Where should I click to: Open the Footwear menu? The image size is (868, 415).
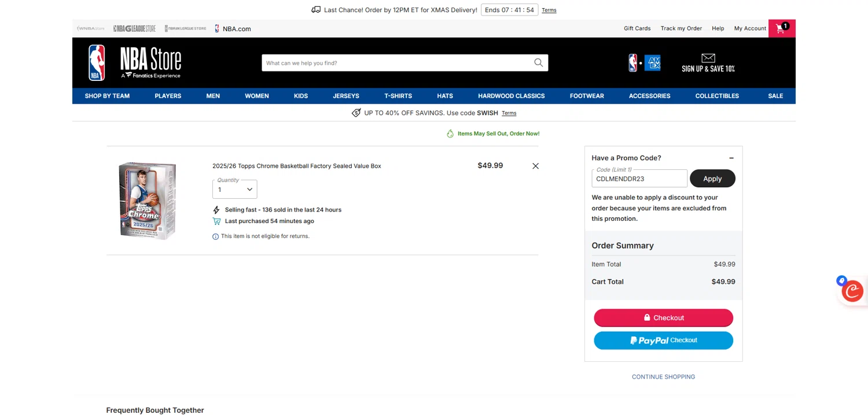coord(587,96)
